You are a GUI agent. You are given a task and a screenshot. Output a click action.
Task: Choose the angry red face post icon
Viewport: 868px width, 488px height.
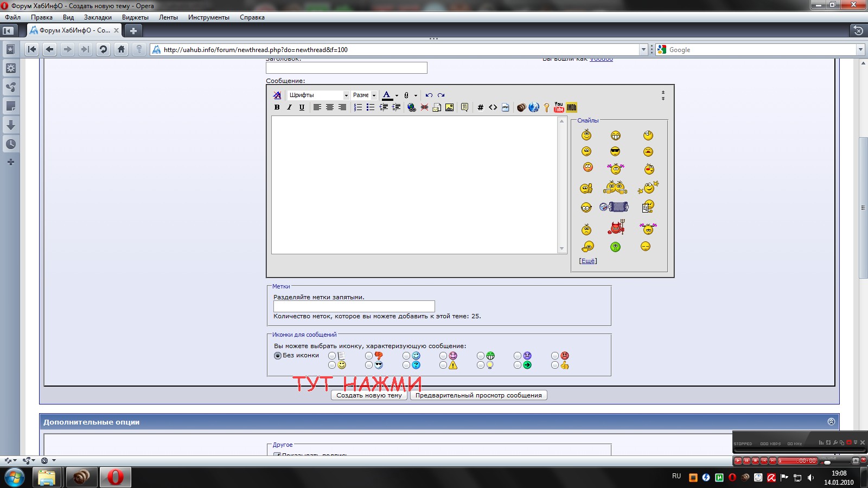click(555, 356)
